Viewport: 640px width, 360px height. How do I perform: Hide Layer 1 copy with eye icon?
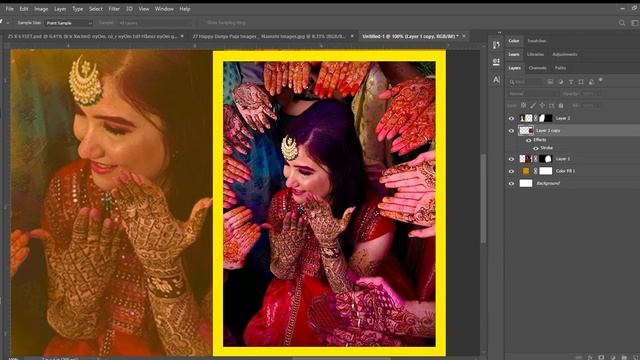click(x=511, y=131)
